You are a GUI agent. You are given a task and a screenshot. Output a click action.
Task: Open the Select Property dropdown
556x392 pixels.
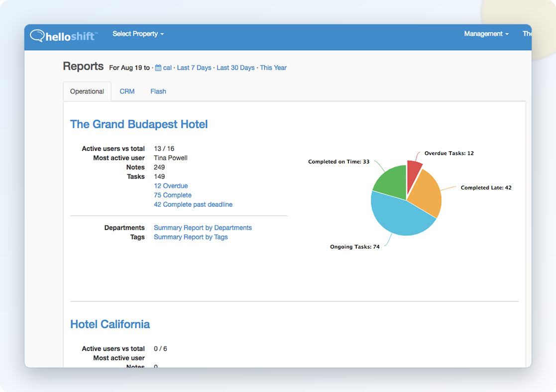[x=138, y=34]
